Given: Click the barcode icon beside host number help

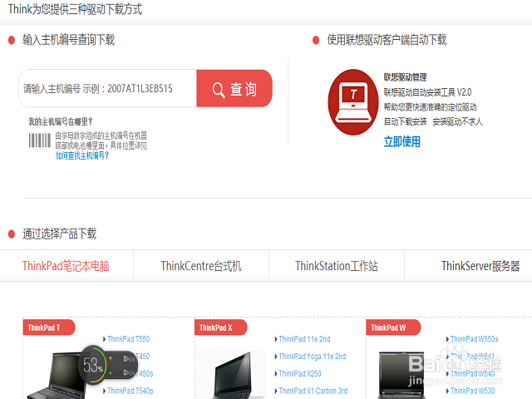Looking at the screenshot, I should [x=40, y=140].
